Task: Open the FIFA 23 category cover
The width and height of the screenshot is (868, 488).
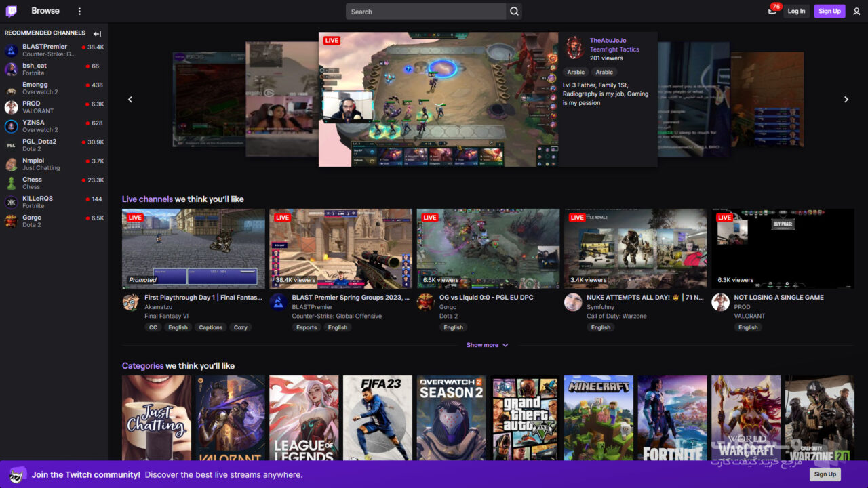Action: (378, 418)
